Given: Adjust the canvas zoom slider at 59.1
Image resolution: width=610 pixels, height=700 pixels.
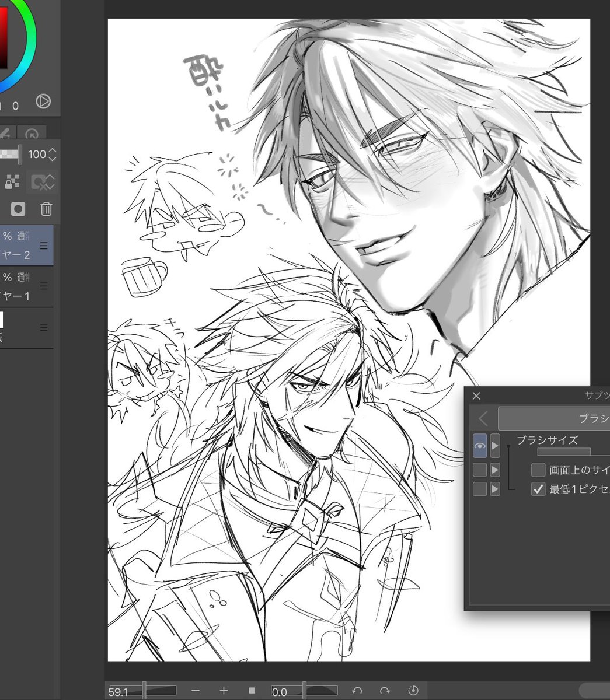Looking at the screenshot, I should (x=143, y=691).
